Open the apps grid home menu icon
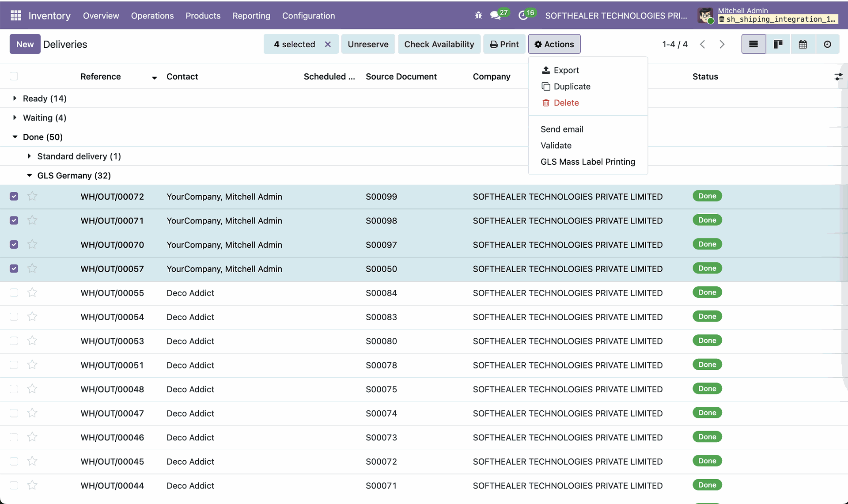The height and width of the screenshot is (504, 848). coord(16,15)
